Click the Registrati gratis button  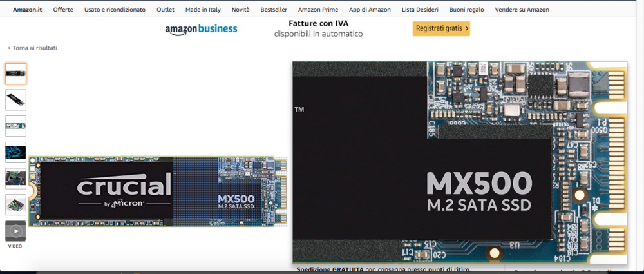(x=441, y=29)
